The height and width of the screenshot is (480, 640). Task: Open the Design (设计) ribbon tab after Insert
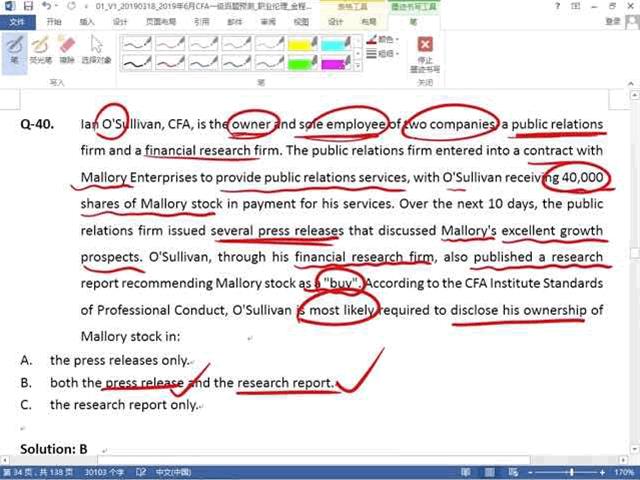[120, 22]
